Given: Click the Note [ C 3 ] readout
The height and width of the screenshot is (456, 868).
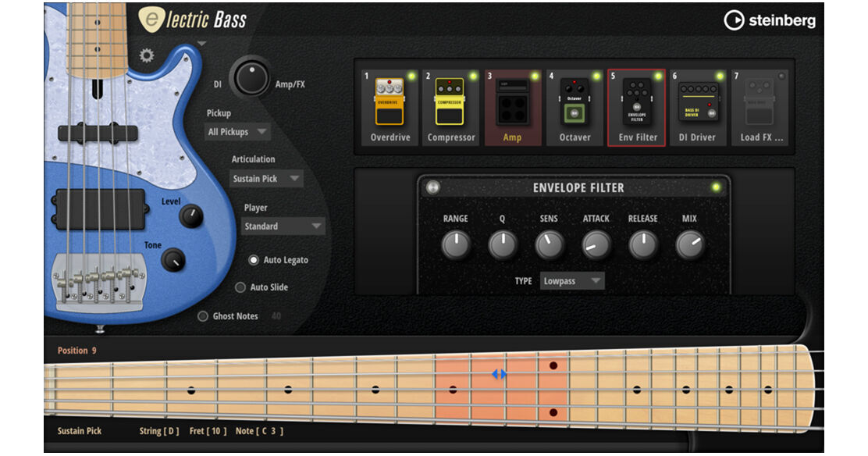Looking at the screenshot, I should click(259, 430).
